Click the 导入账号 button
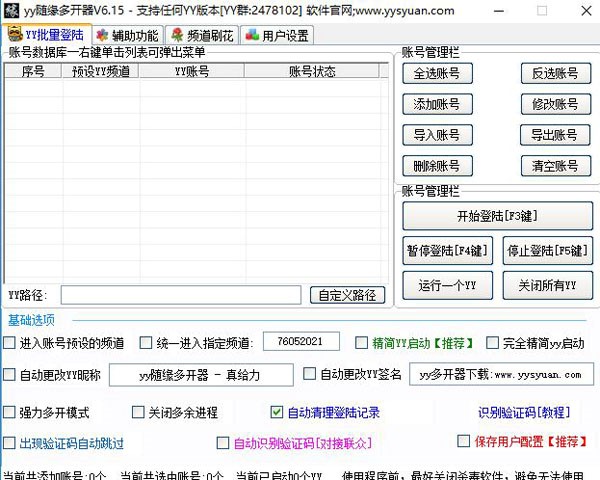The image size is (600, 480). 437,135
